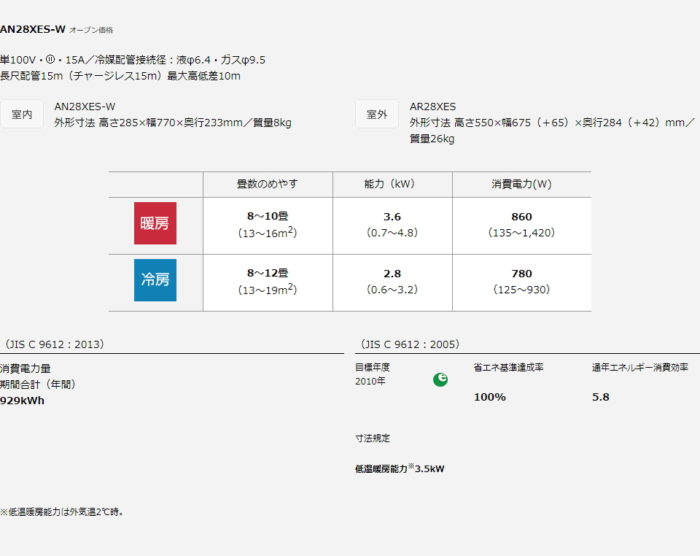Click cooling power range (125～930)
The width and height of the screenshot is (700, 556).
[x=521, y=289]
